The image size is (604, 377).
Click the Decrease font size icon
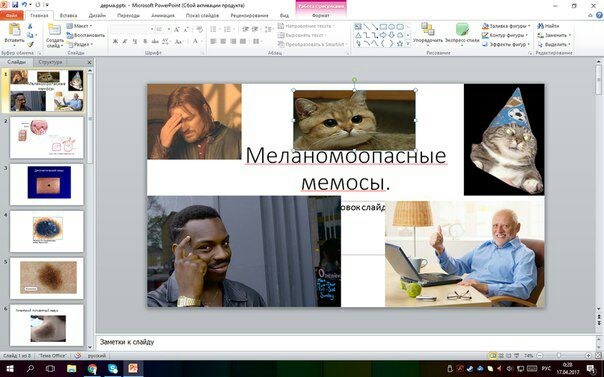(x=186, y=29)
